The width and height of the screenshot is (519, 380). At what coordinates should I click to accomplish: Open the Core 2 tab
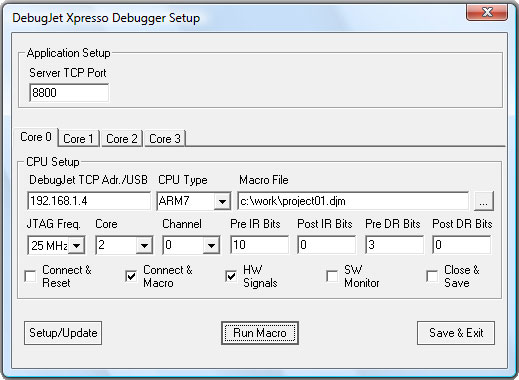[122, 138]
